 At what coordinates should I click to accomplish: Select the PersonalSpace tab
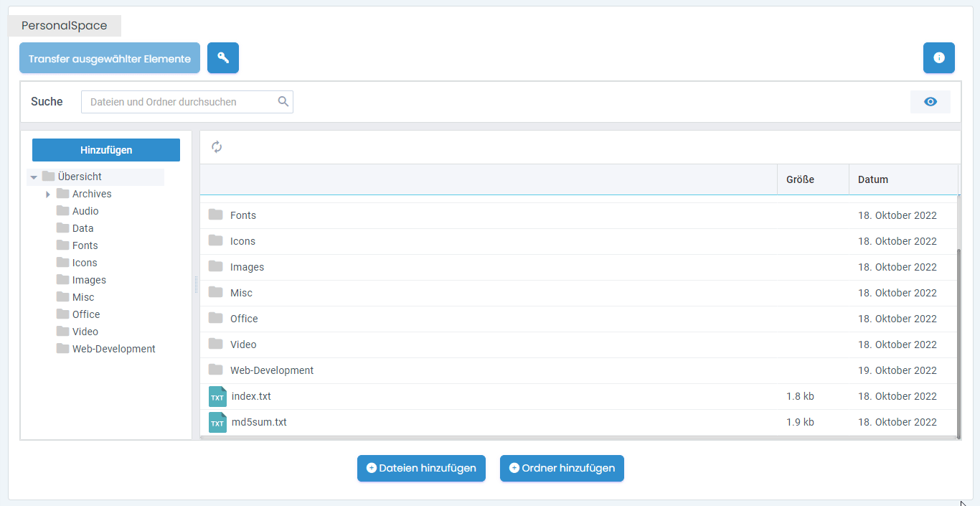point(65,26)
